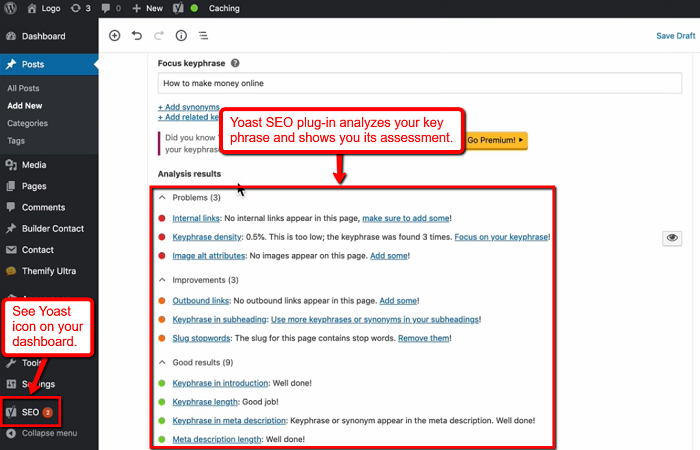Viewport: 700px width, 450px height.
Task: Click the Focus keyphrase input field
Action: 420,83
